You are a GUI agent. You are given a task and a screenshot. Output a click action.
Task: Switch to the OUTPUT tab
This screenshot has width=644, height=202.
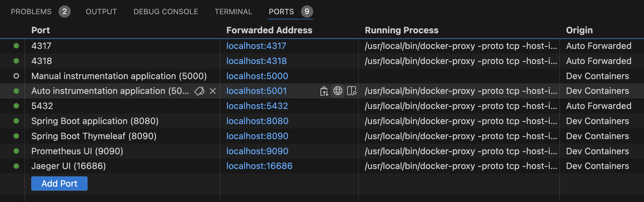tap(101, 12)
